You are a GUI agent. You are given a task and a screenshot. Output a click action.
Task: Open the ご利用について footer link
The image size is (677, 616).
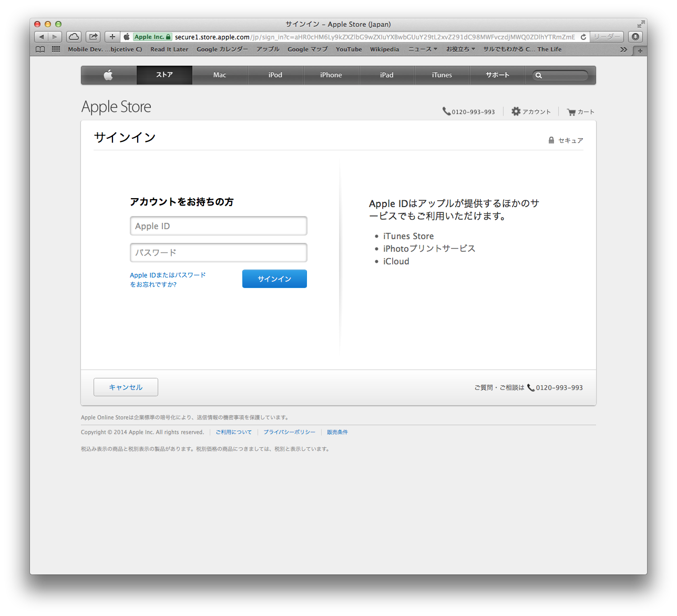(233, 432)
